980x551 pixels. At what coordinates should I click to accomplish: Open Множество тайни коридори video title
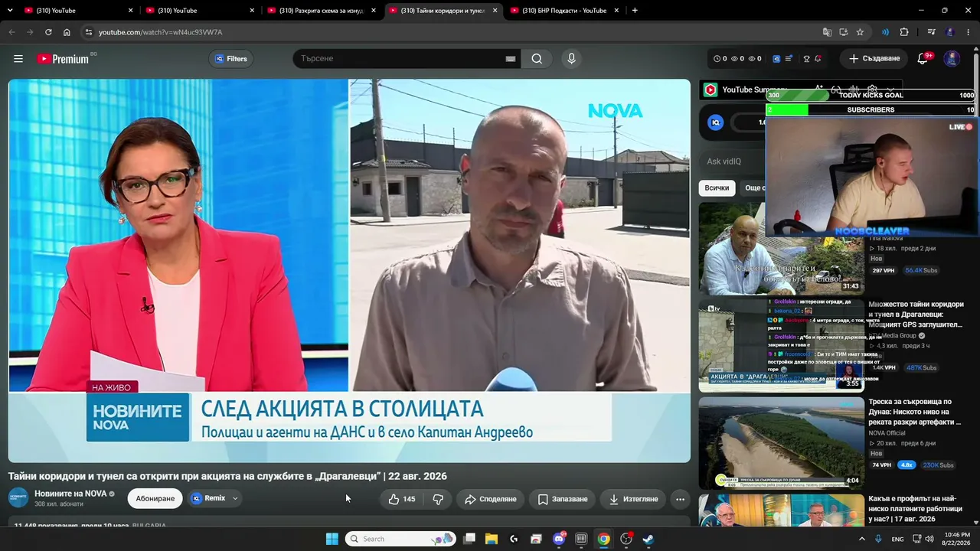pos(916,315)
